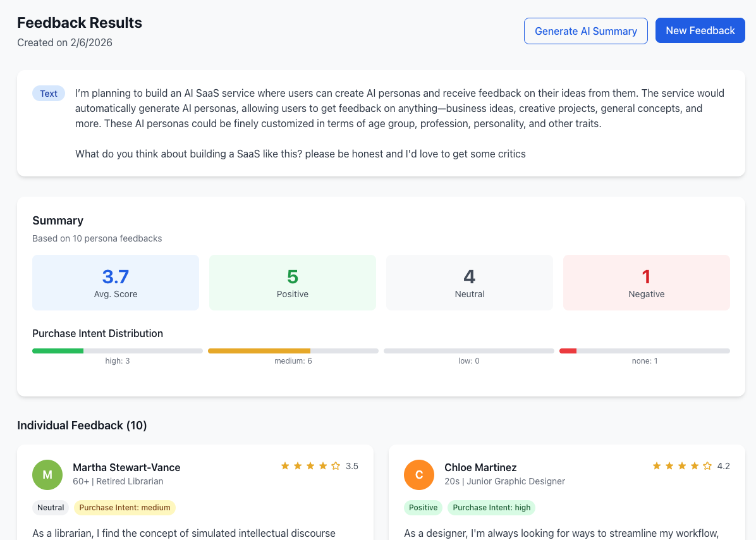The height and width of the screenshot is (540, 756).
Task: Click Martha Stewart-Vance's first rating star
Action: [285, 466]
